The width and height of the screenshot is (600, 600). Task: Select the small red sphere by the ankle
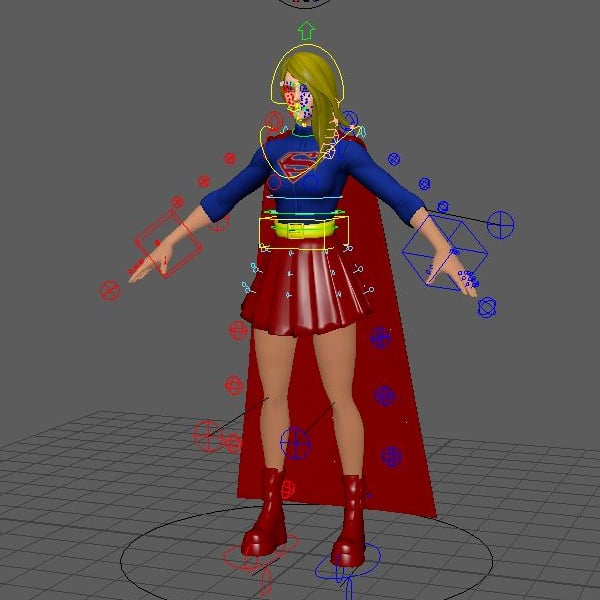pos(288,490)
